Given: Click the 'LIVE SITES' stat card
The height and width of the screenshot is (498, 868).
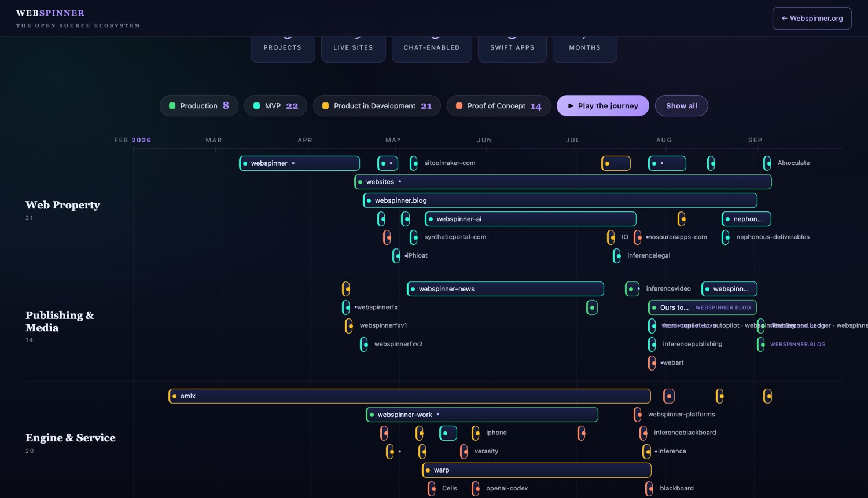Looking at the screenshot, I should (354, 49).
